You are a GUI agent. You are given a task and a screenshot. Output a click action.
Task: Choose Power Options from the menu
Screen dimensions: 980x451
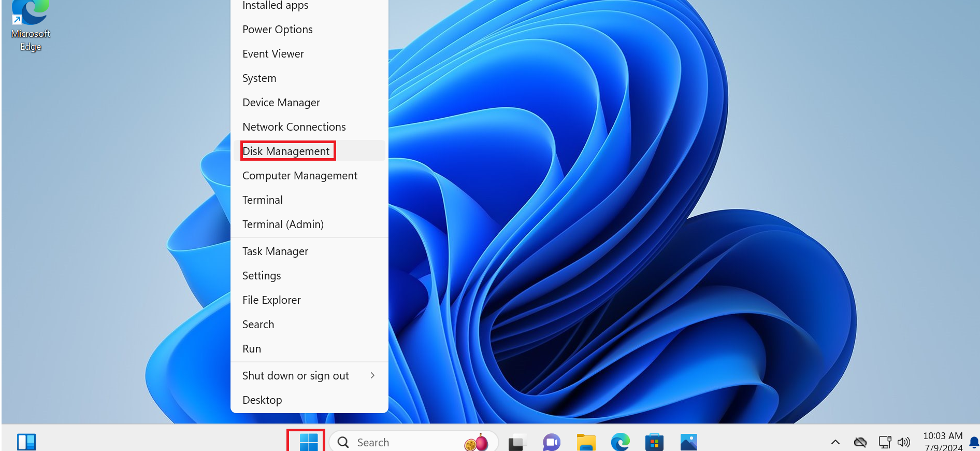click(x=309, y=29)
